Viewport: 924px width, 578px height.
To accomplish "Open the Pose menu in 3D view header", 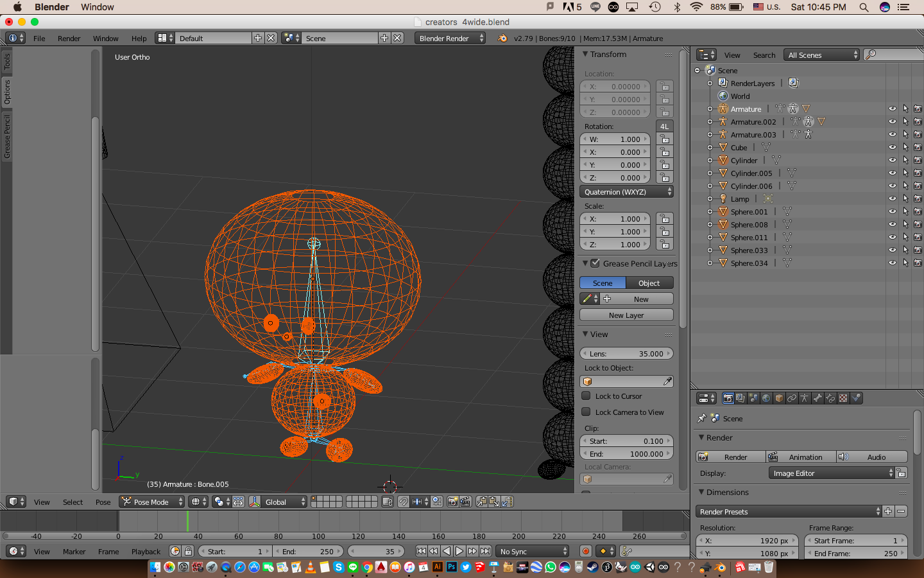I will (x=103, y=502).
